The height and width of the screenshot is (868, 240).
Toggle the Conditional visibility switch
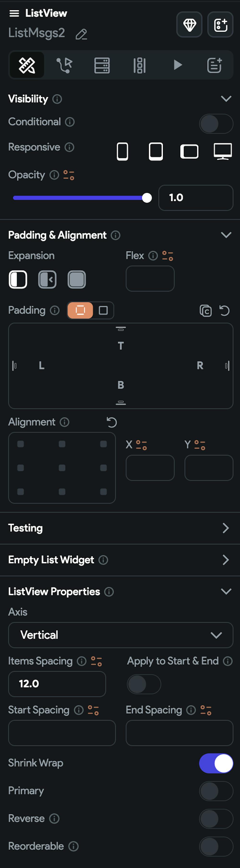216,124
